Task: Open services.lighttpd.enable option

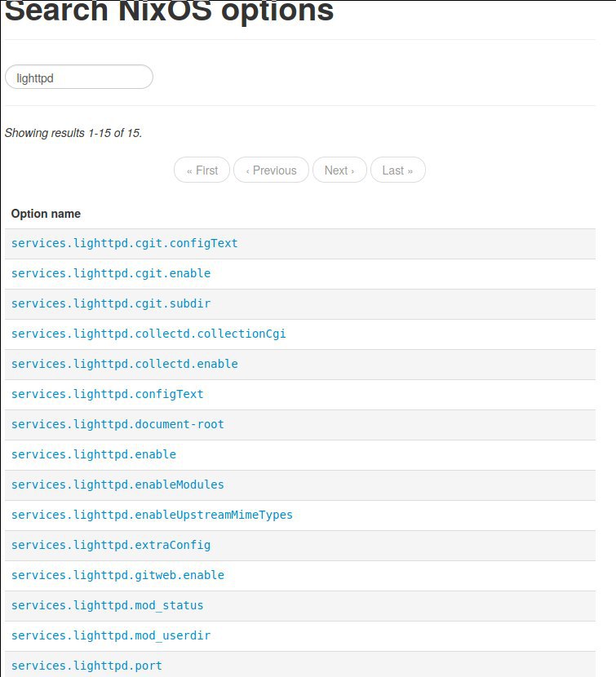Action: (94, 455)
